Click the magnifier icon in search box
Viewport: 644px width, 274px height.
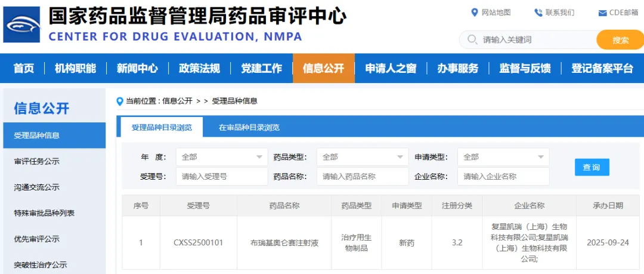pos(472,40)
